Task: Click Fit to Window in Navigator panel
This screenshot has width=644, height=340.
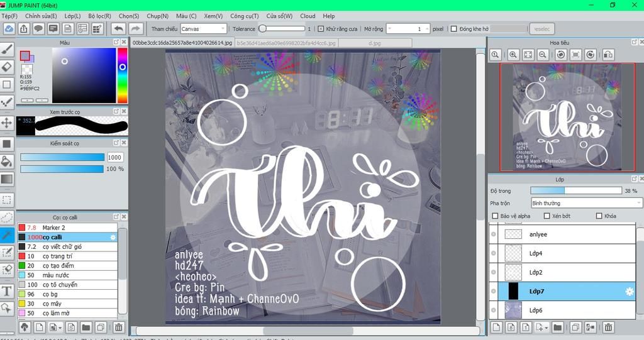Action: click(528, 55)
